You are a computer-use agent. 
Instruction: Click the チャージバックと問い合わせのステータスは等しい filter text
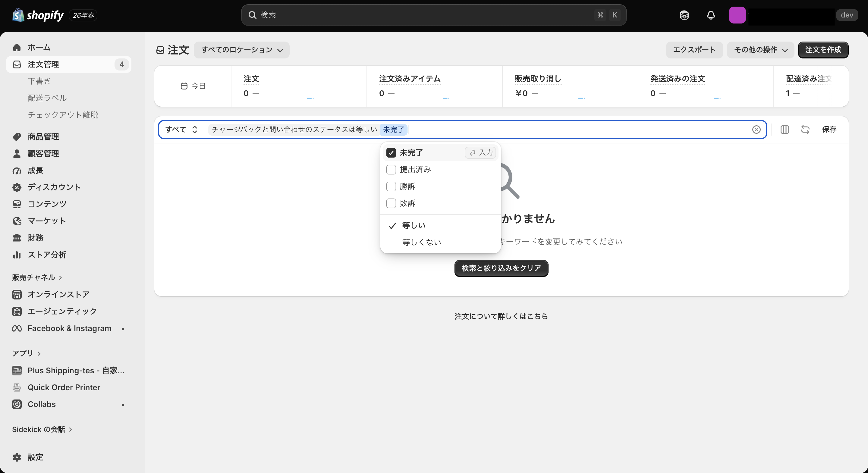294,129
